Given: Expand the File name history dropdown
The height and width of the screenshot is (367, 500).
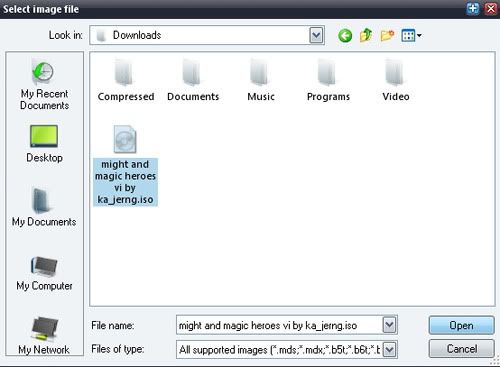Looking at the screenshot, I should [x=389, y=325].
